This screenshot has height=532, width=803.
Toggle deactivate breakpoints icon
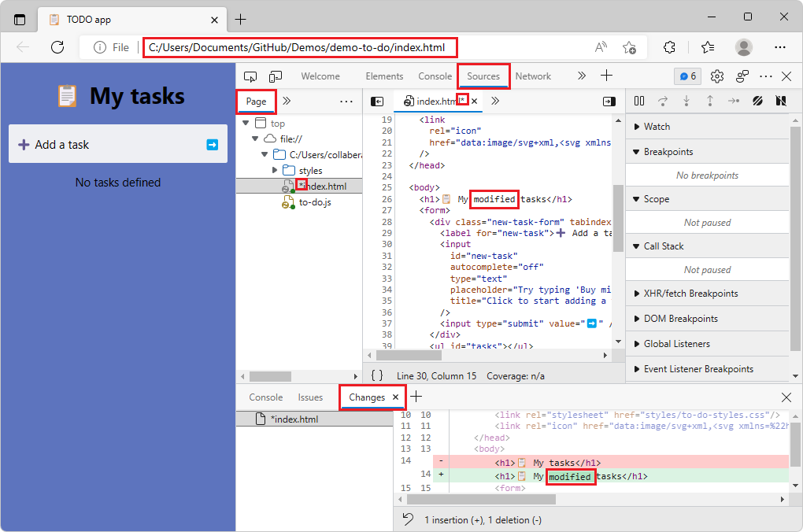[x=757, y=102]
